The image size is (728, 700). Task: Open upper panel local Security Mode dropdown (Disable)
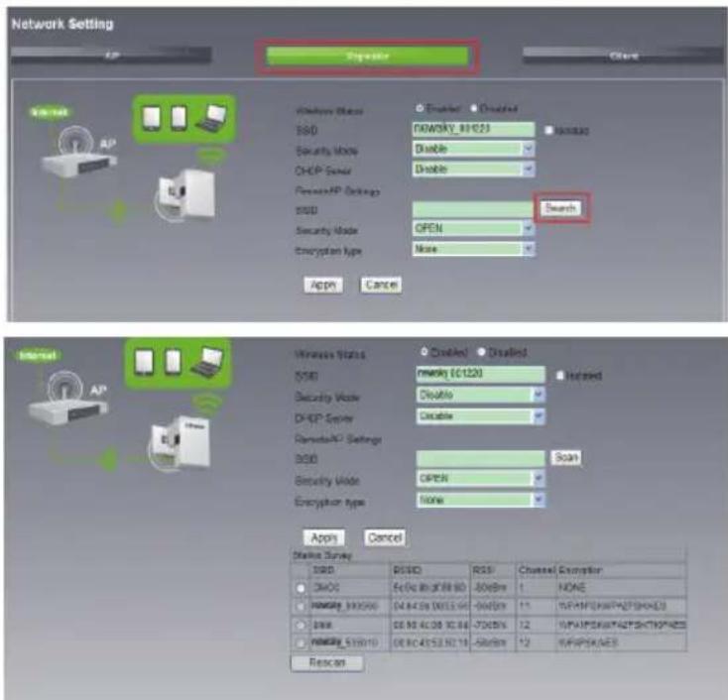coord(473,149)
